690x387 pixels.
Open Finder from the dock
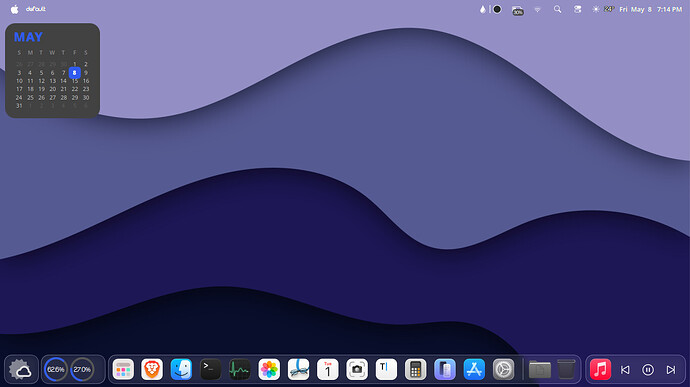tap(181, 369)
